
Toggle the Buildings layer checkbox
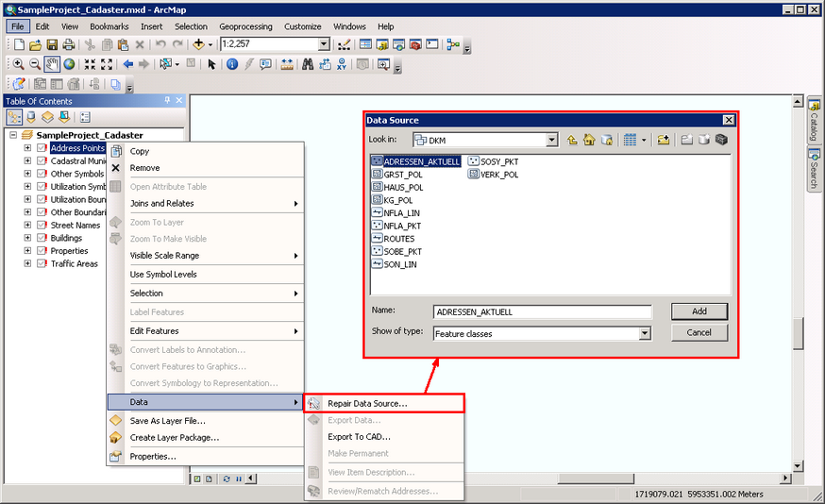42,238
